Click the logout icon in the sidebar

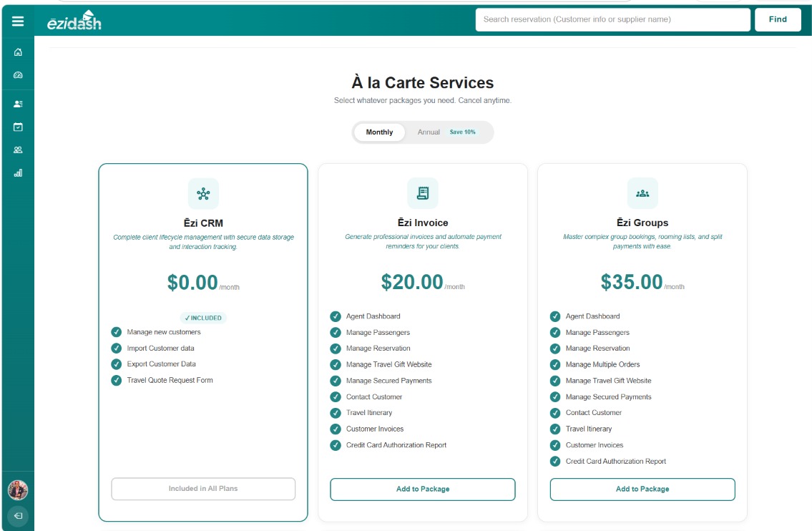pos(18,515)
